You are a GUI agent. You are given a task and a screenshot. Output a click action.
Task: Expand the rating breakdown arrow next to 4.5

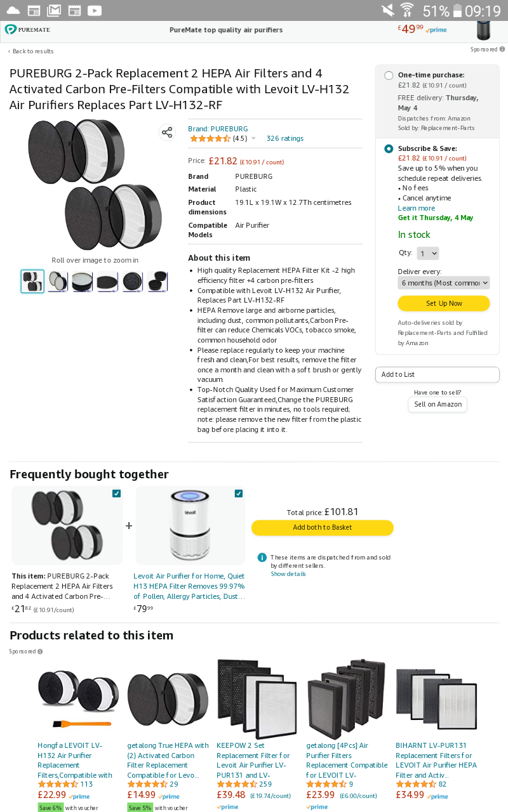pos(253,138)
